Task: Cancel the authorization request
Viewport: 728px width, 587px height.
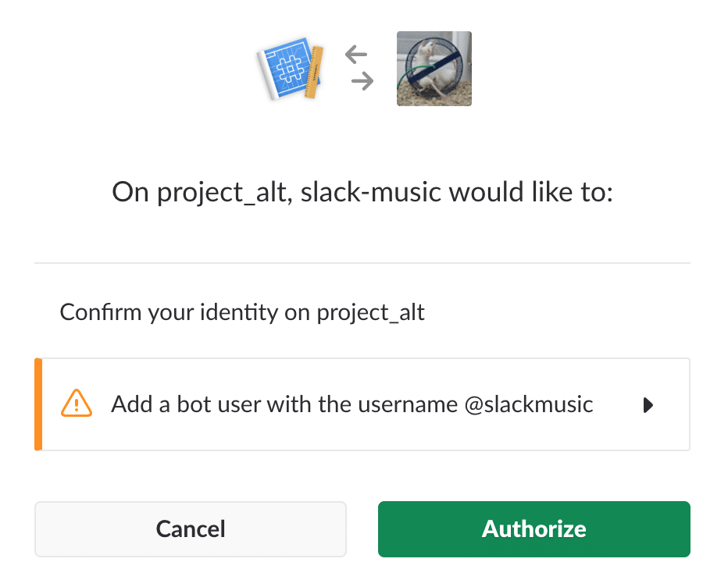Action: 191,529
